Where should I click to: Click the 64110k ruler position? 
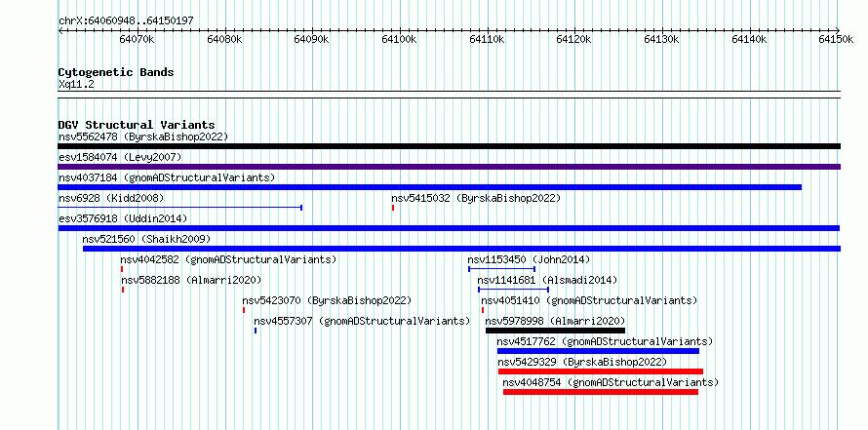pos(487,40)
